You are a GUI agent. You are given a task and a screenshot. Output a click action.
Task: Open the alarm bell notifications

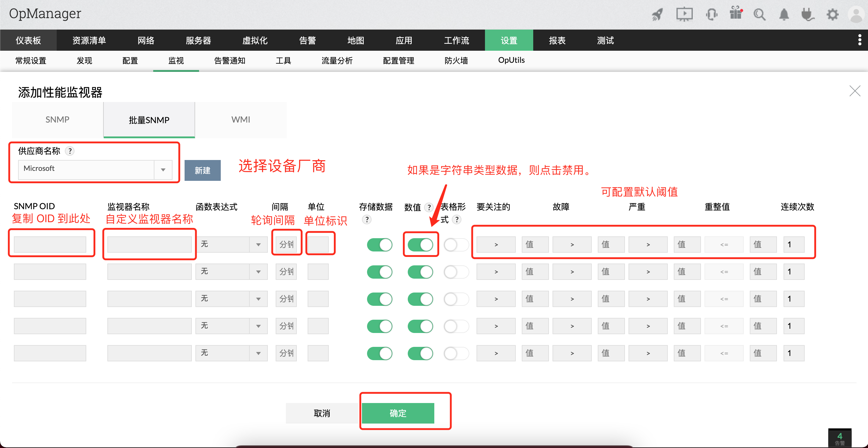(x=784, y=14)
